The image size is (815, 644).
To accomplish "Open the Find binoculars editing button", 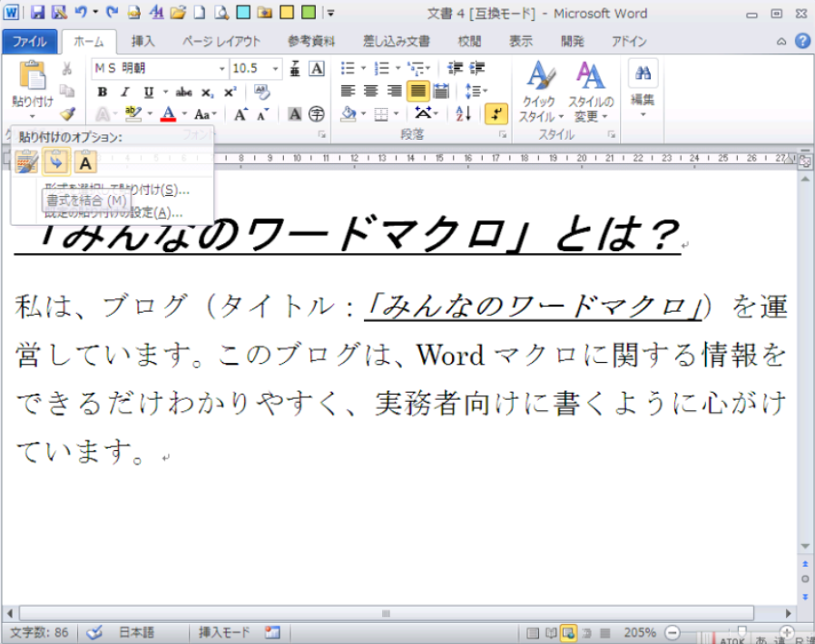I will point(643,73).
